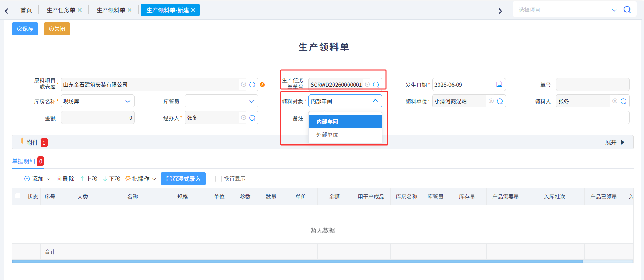Close the 生产领料单 tab

click(130, 10)
